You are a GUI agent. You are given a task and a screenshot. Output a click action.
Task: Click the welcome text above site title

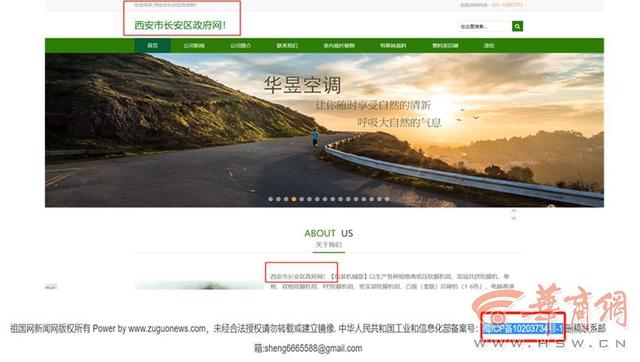165,5
